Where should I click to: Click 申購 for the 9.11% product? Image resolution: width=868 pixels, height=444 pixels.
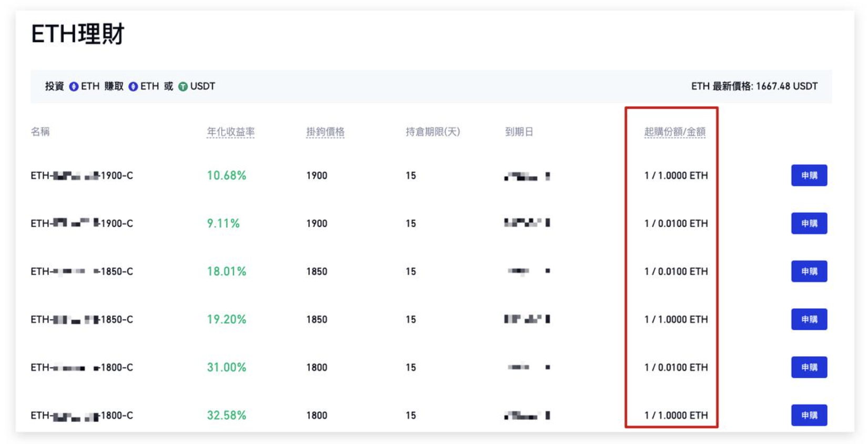click(809, 223)
